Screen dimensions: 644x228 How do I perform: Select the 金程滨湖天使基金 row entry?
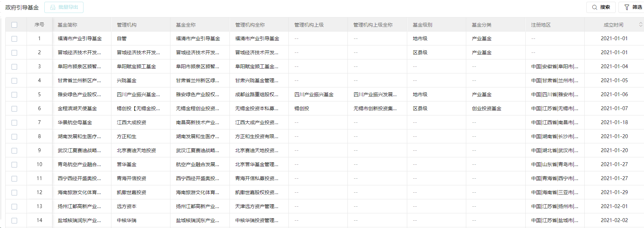click(77, 108)
